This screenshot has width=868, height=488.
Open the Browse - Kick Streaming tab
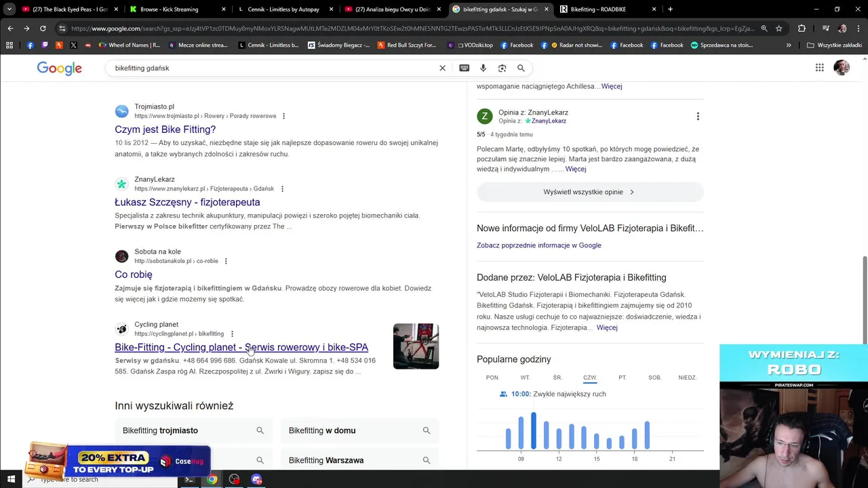178,9
